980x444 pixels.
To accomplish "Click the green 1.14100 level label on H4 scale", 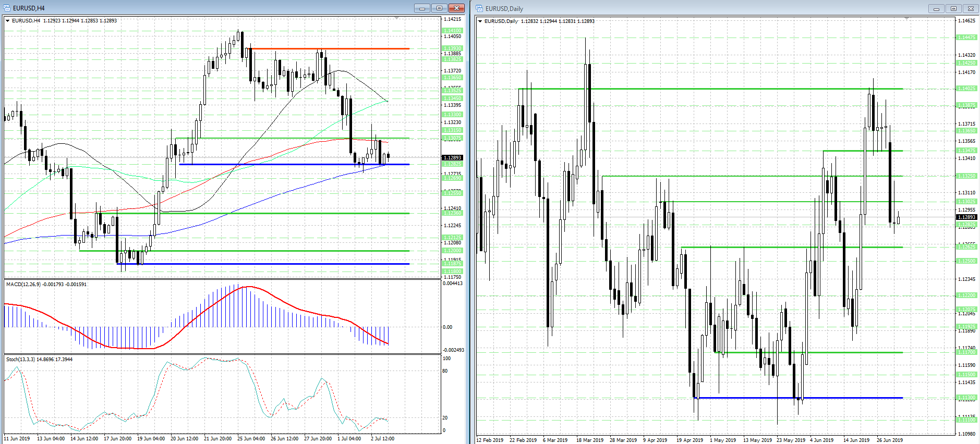I will click(x=452, y=31).
